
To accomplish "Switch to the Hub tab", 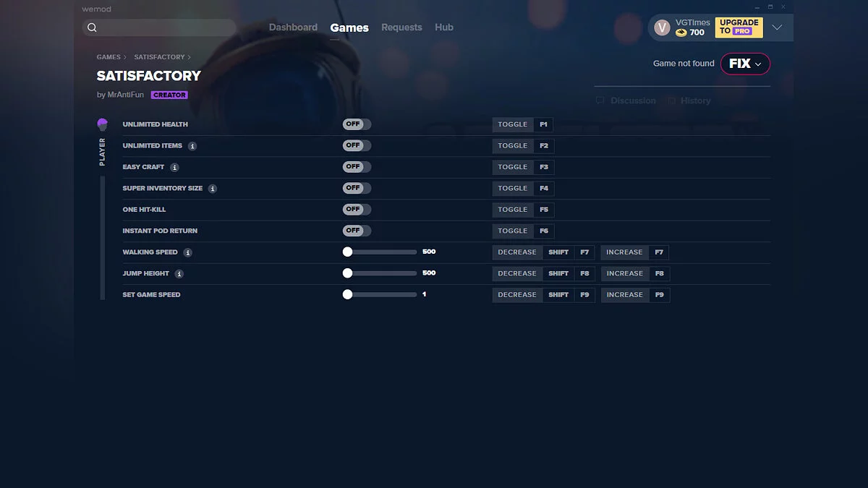I will (444, 27).
